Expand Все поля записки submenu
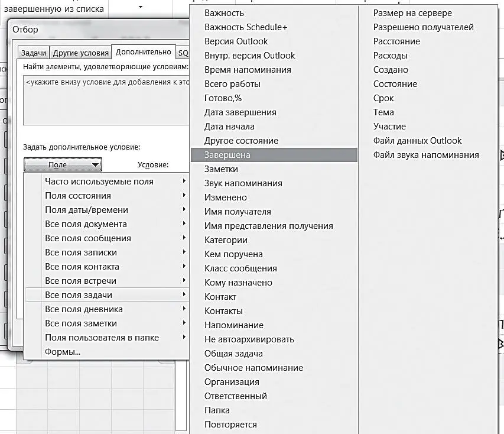The width and height of the screenshot is (504, 434). tap(107, 252)
